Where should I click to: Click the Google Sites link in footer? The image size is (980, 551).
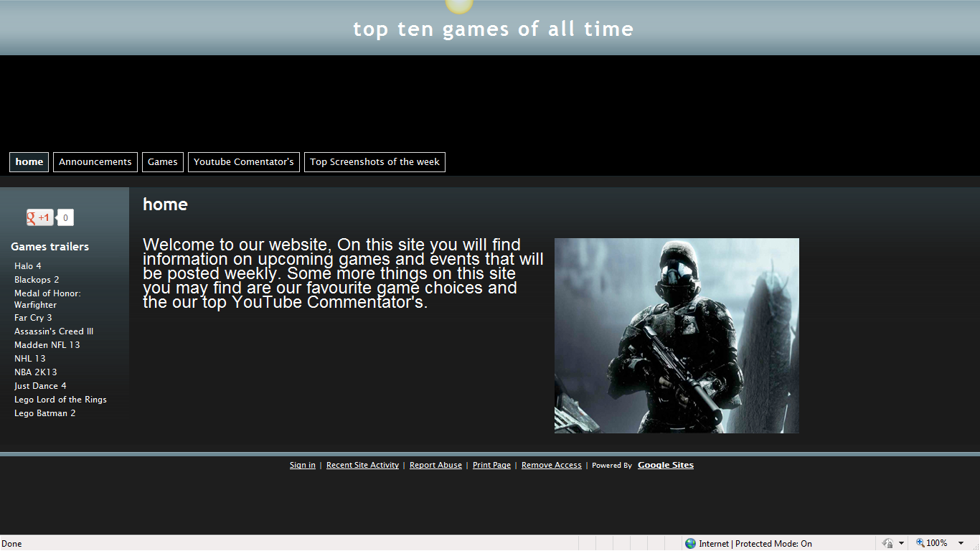(665, 465)
